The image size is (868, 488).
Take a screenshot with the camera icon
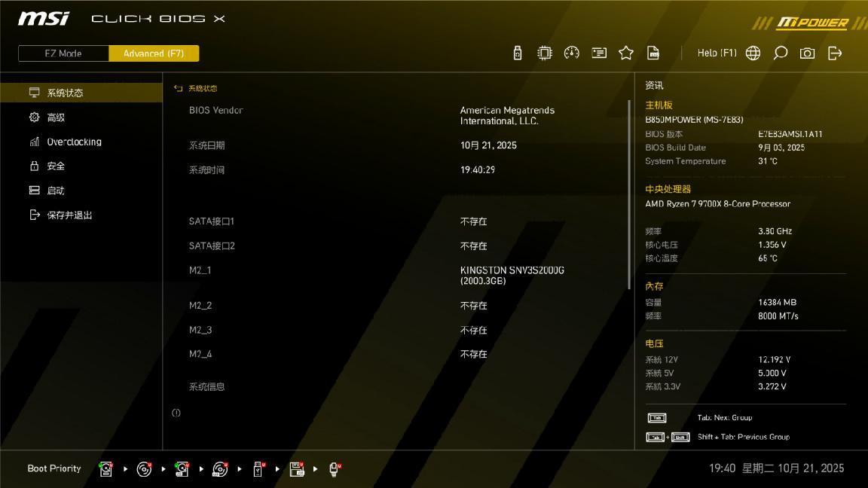(x=807, y=53)
